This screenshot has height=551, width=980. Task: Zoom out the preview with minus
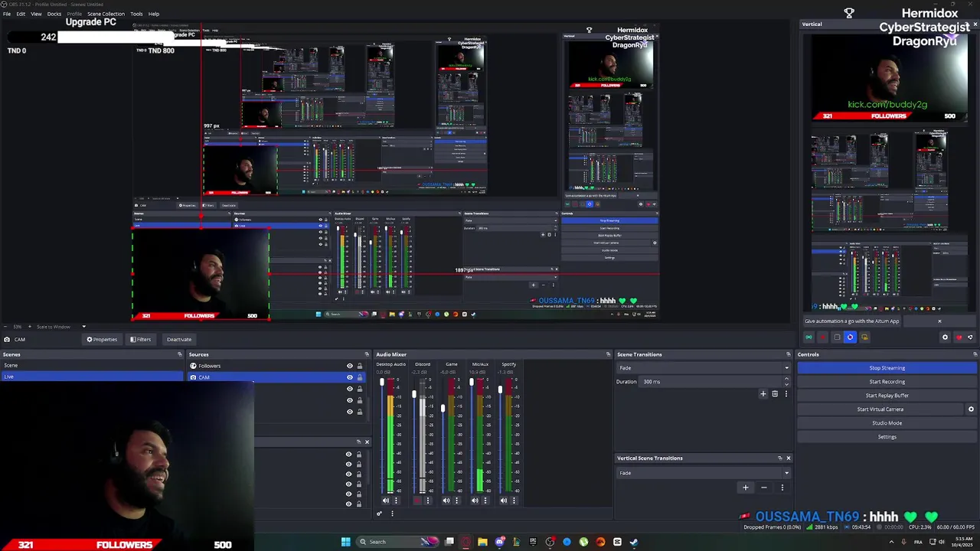(6, 327)
